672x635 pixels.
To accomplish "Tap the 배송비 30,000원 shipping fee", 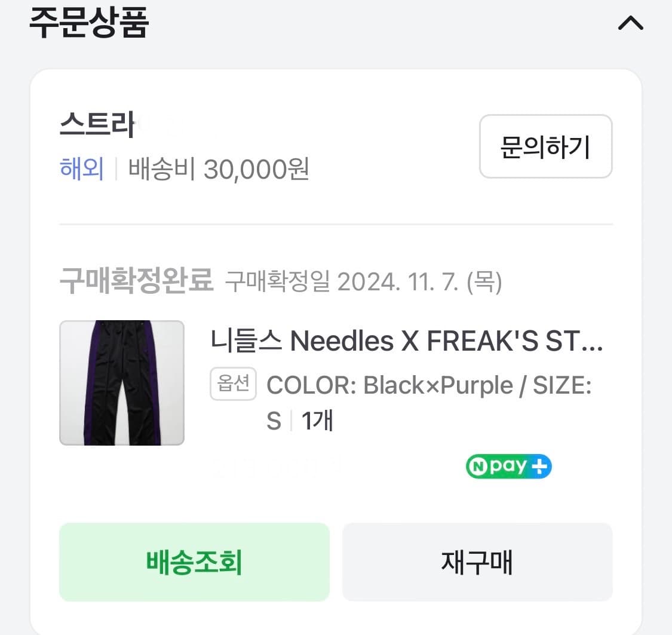I will (219, 170).
